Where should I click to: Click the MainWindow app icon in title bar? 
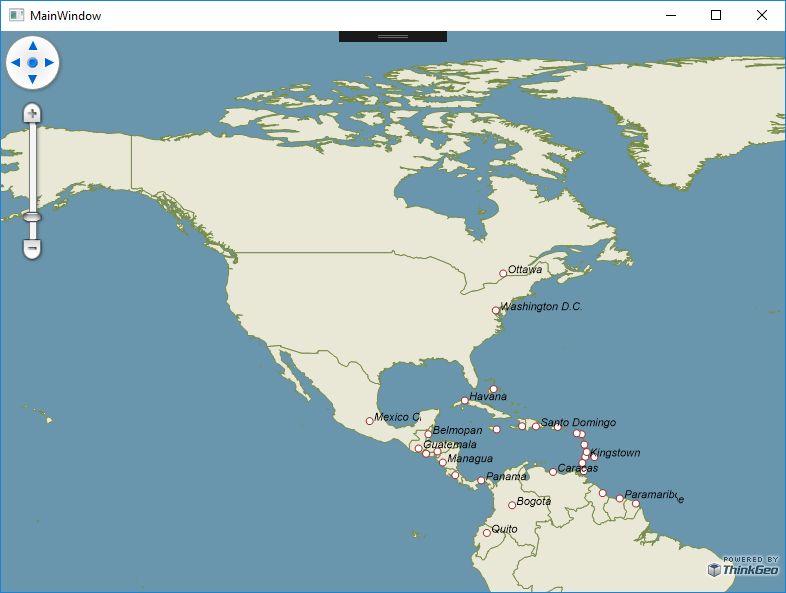click(16, 16)
